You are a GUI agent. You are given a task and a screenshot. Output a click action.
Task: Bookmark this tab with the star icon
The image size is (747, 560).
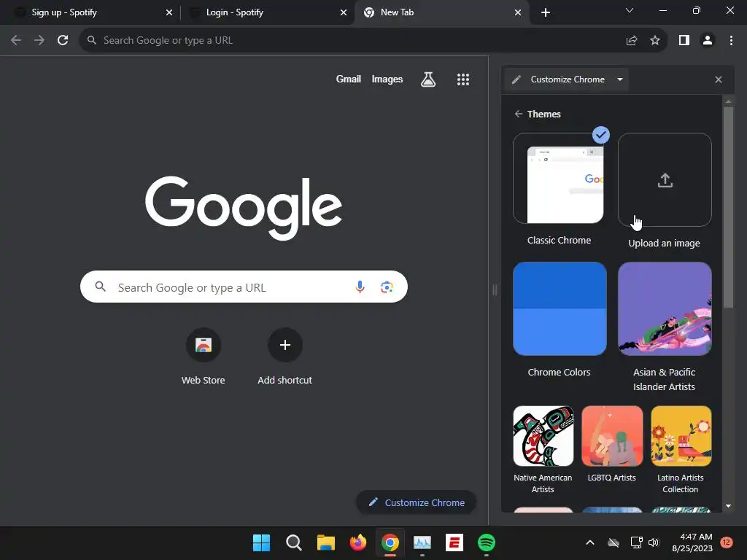tap(655, 41)
